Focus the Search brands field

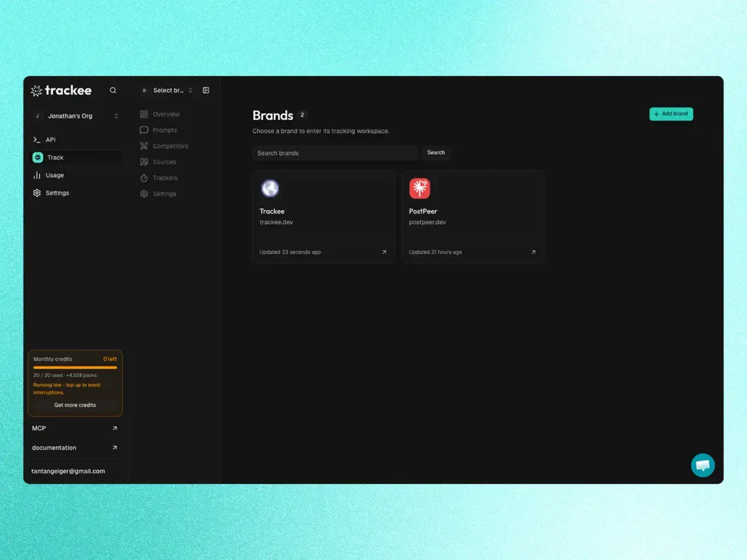tap(336, 153)
